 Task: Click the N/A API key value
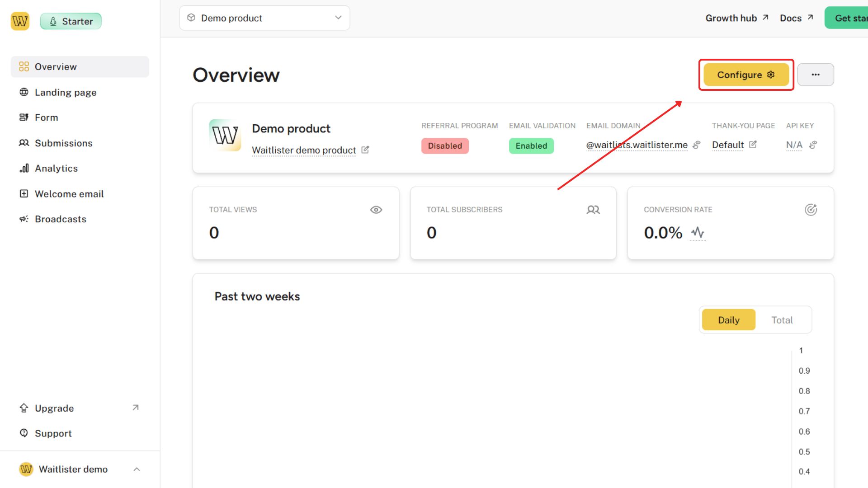tap(794, 145)
